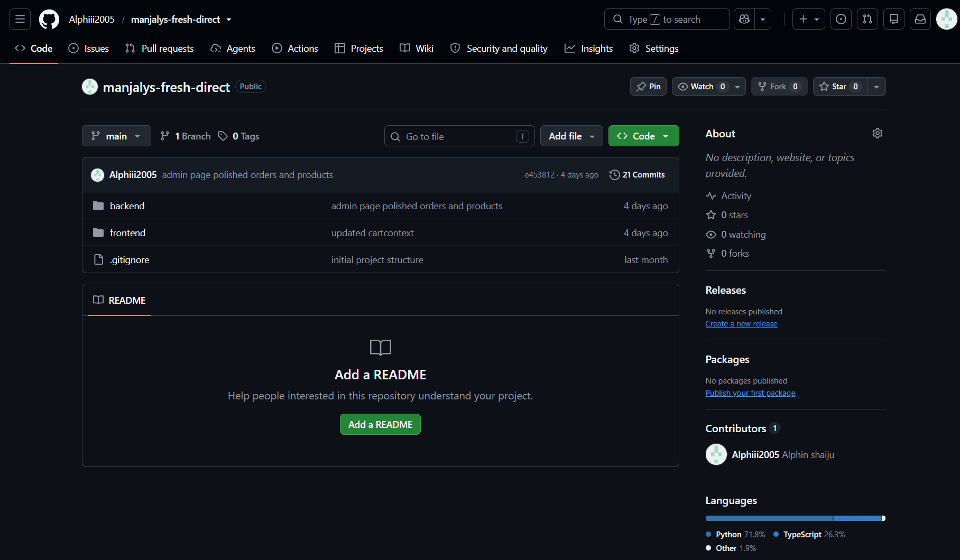Open About section settings gear
The image size is (960, 560).
point(878,134)
